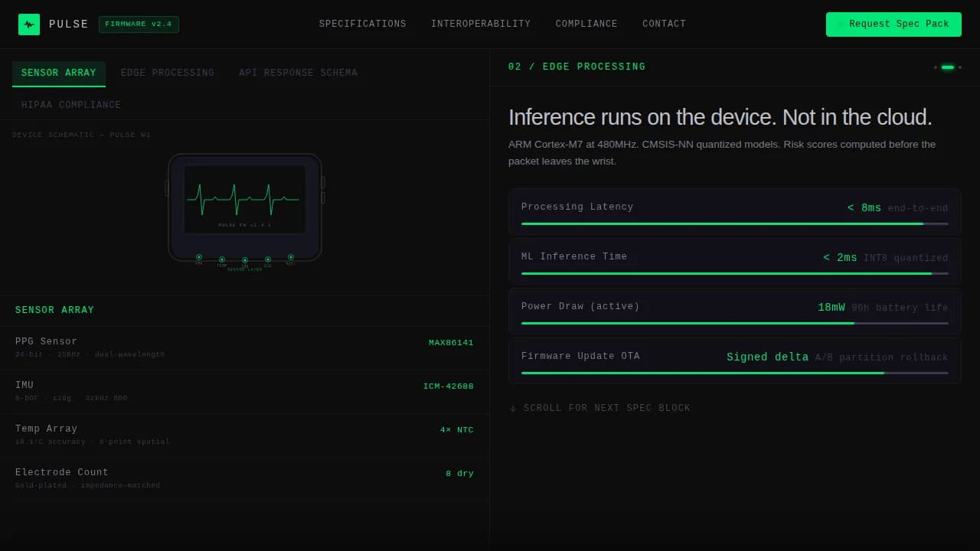Screen dimensions: 980x551
Task: Select the active green pagination pill
Action: (948, 67)
